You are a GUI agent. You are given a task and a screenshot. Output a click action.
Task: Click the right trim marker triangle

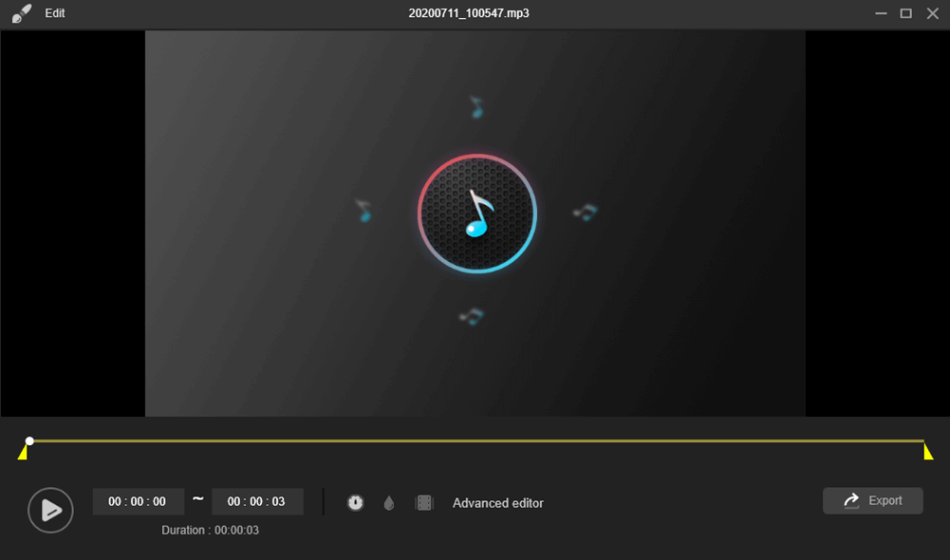point(927,454)
